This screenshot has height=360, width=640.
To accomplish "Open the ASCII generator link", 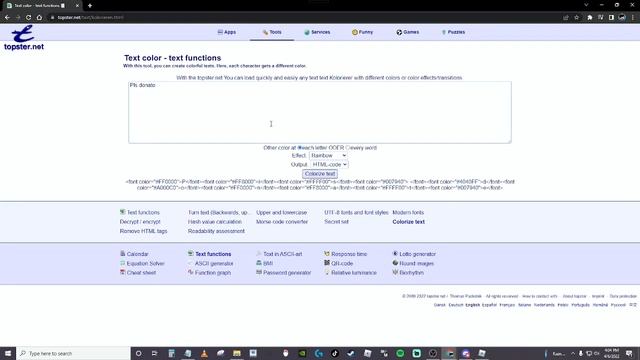I will tap(214, 263).
